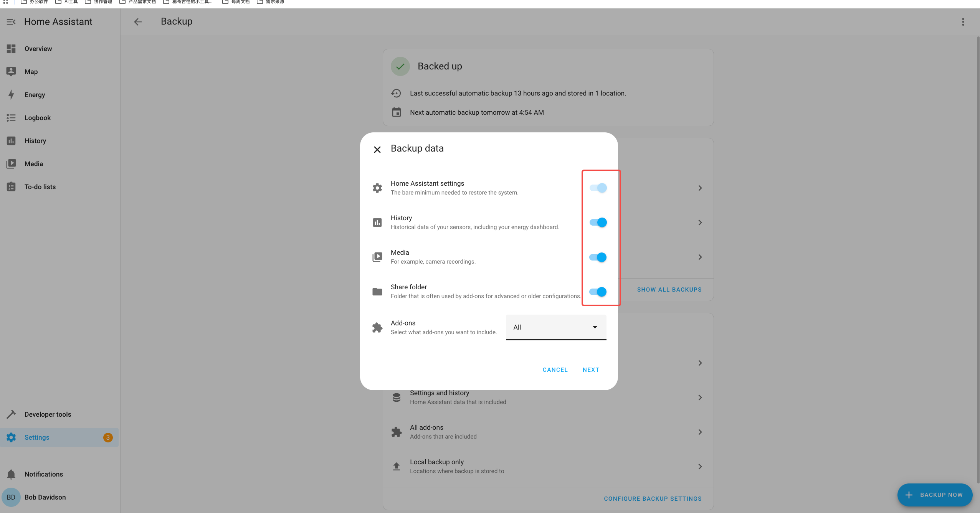This screenshot has height=513, width=980.
Task: Close the Backup data dialog with X
Action: 377,149
